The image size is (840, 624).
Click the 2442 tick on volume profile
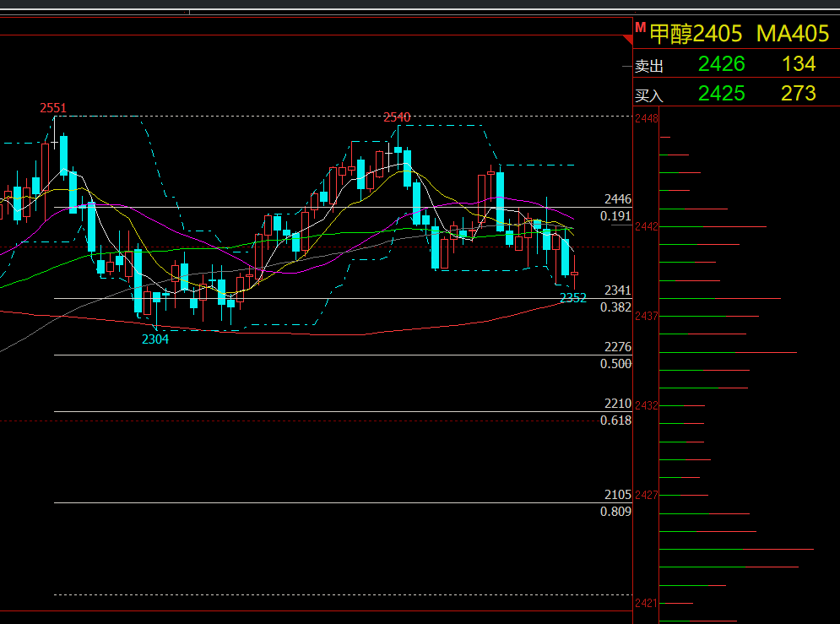coord(647,226)
